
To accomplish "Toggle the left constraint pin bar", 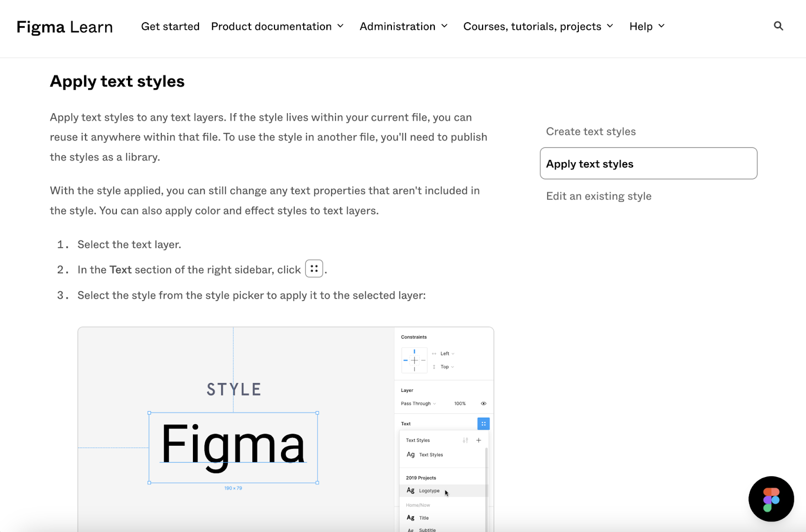I will pos(406,360).
